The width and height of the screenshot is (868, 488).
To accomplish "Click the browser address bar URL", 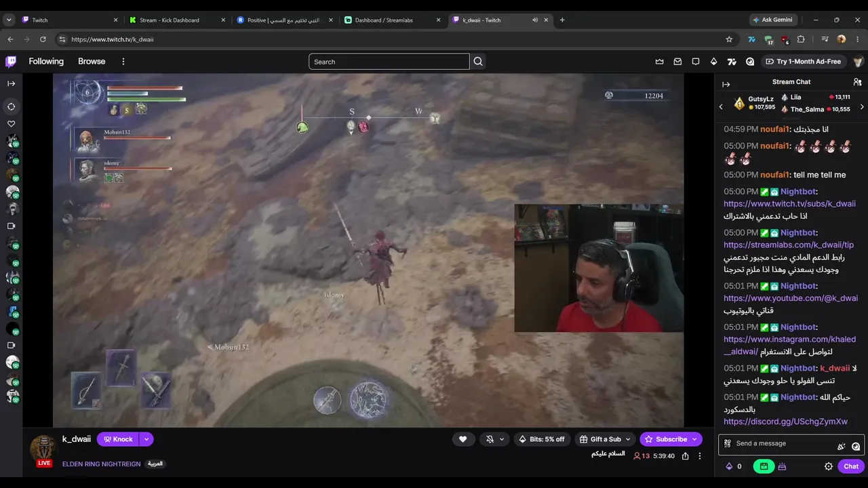I will coord(113,39).
